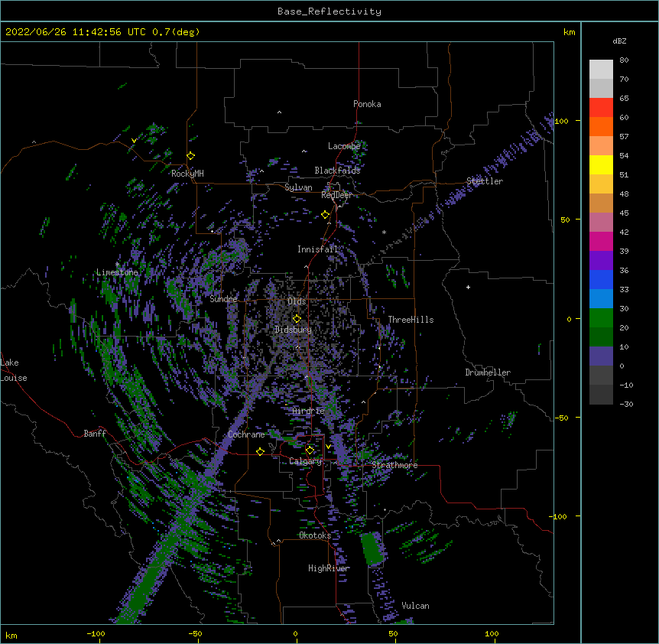Click the Drumheller town label
The width and height of the screenshot is (659, 644).
[x=488, y=372]
